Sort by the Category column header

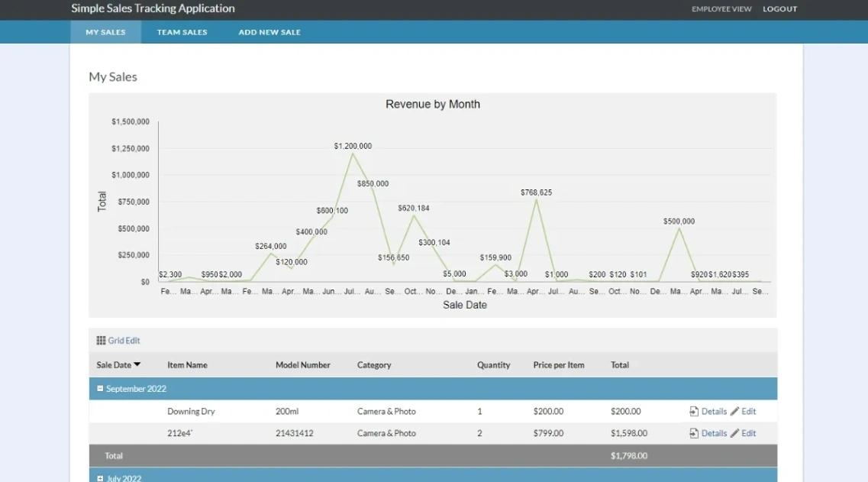click(374, 365)
